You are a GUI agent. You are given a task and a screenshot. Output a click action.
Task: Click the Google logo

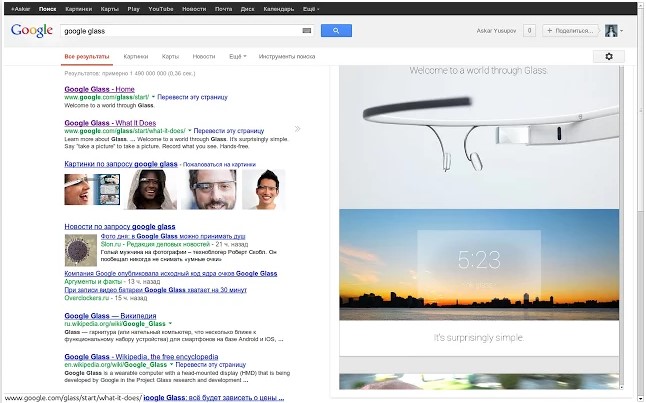(31, 30)
